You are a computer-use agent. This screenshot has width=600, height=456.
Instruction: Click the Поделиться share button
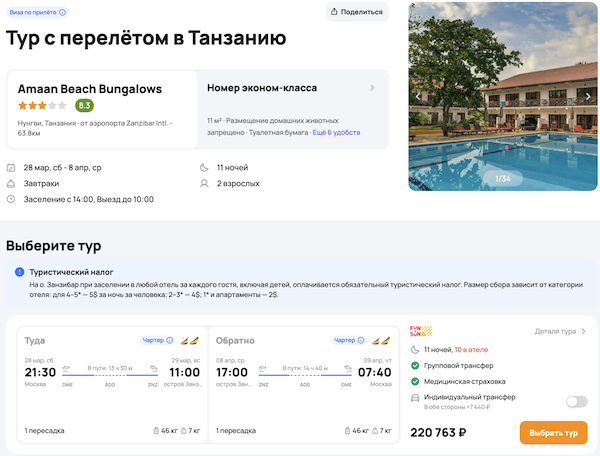pos(357,12)
